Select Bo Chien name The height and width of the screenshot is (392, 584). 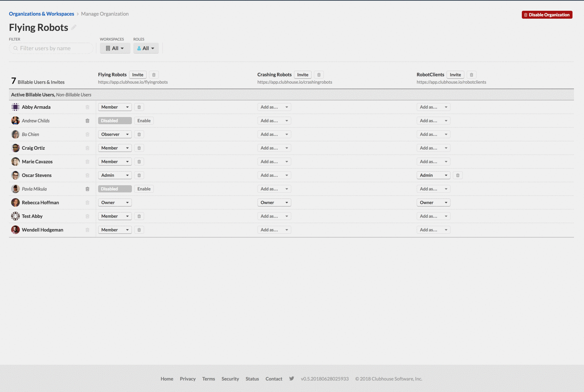tap(31, 134)
